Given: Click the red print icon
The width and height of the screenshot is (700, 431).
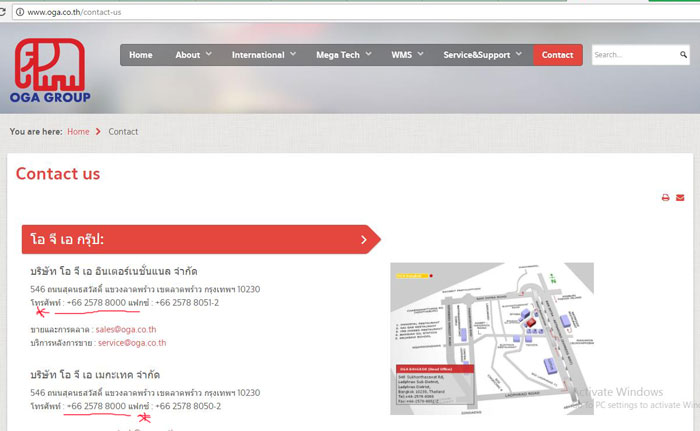Looking at the screenshot, I should tap(665, 198).
